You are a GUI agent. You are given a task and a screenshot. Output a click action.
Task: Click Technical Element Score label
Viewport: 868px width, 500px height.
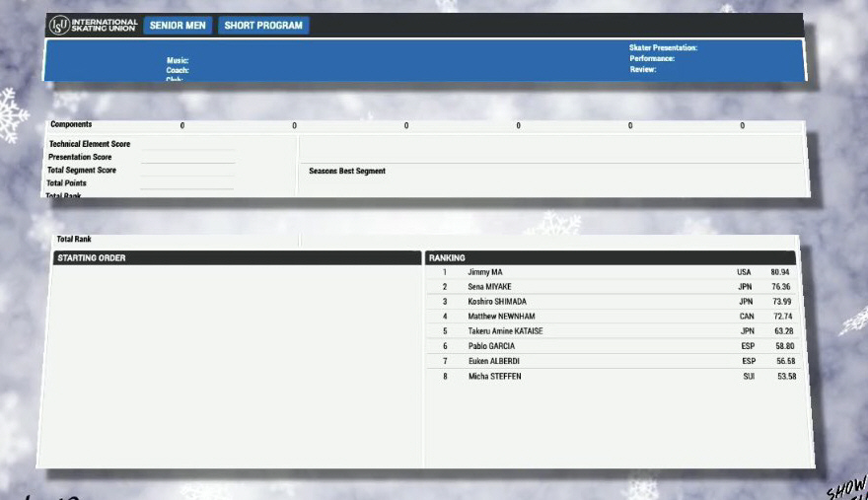[90, 144]
